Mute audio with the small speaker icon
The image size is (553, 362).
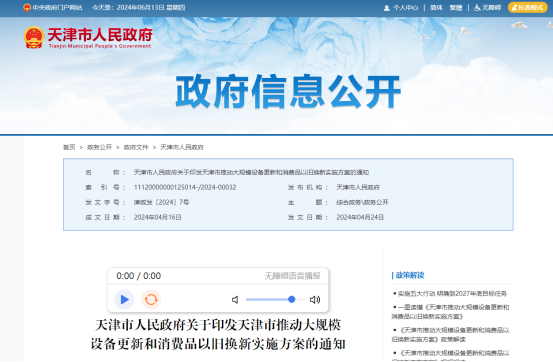click(235, 300)
